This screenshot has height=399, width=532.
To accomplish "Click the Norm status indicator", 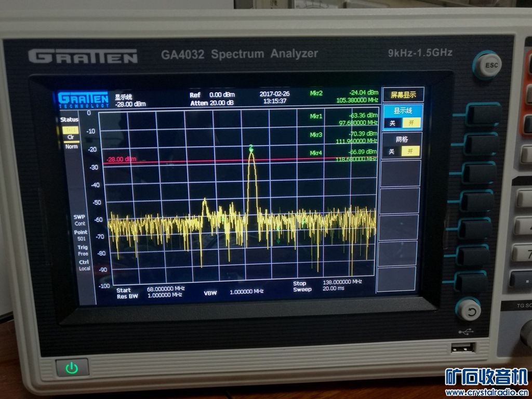I will (x=71, y=147).
